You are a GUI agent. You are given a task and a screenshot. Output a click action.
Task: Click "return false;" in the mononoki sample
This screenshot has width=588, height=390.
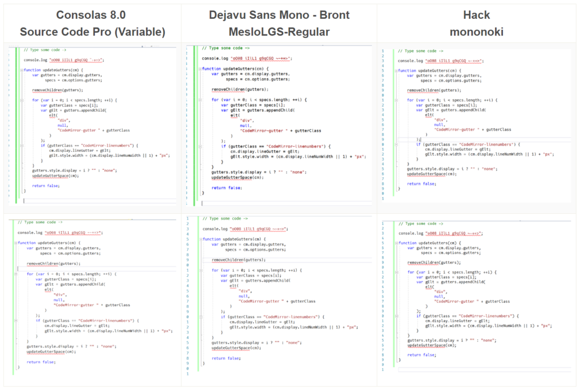coord(422,355)
